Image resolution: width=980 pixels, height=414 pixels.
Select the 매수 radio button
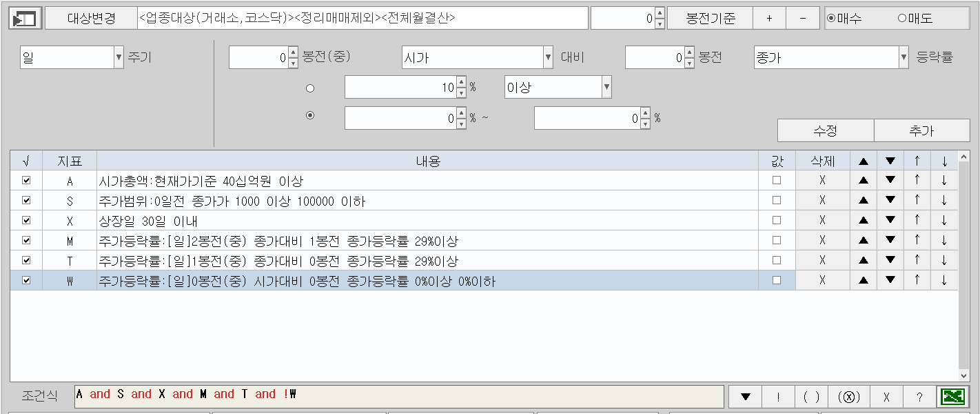831,19
